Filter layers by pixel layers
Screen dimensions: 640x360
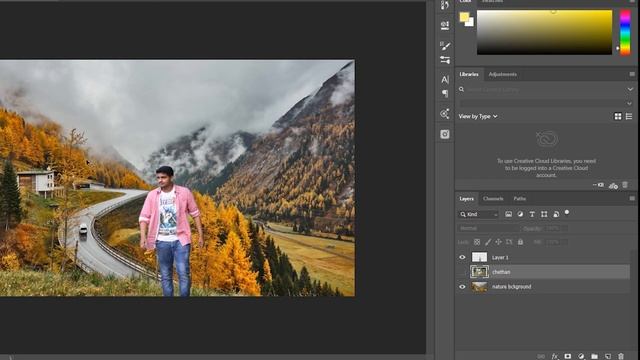(509, 214)
